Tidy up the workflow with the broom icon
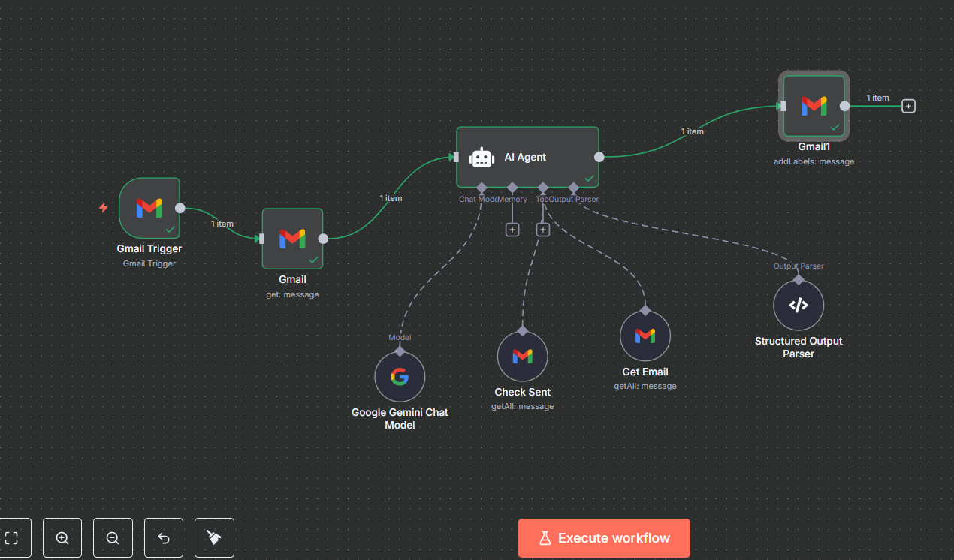The width and height of the screenshot is (954, 560). point(214,537)
